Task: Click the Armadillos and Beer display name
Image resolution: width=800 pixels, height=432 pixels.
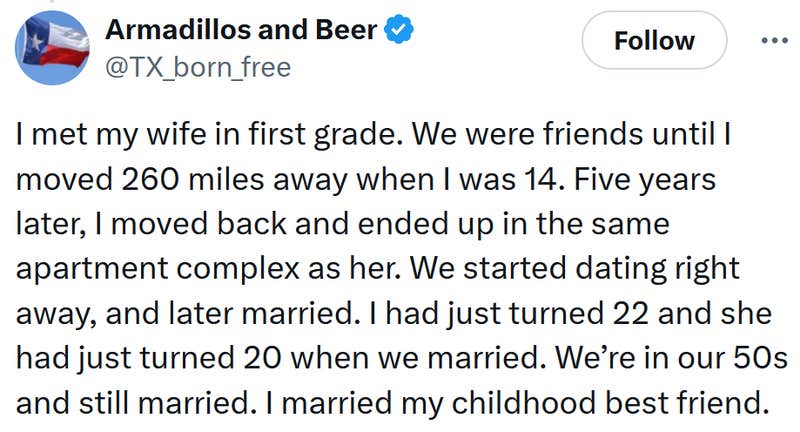Action: click(241, 30)
